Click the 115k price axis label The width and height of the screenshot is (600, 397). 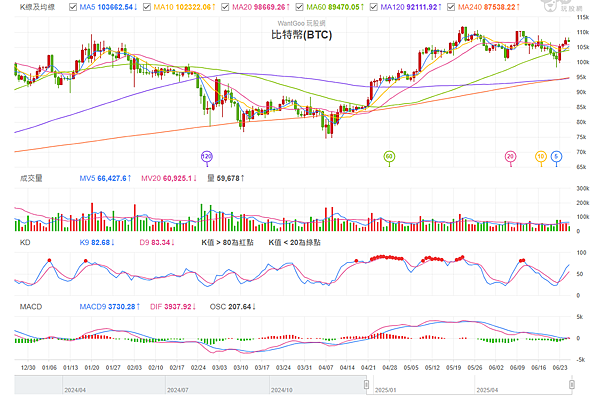583,17
